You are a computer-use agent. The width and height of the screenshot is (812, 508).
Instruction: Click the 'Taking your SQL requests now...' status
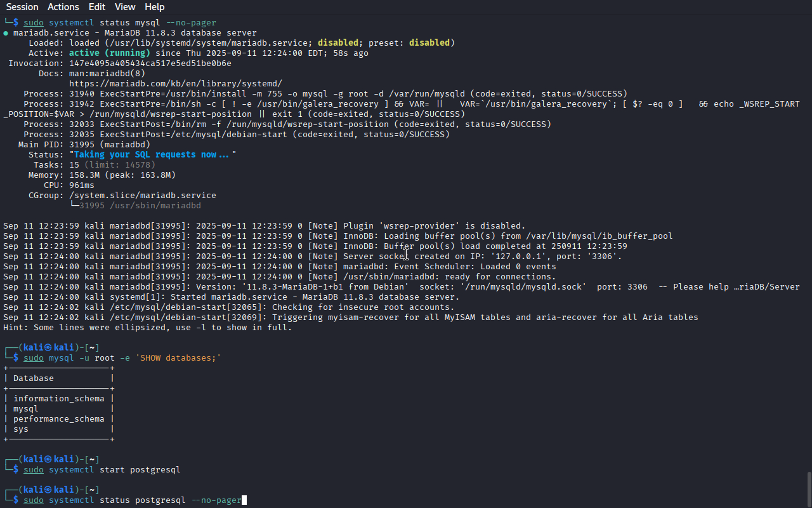click(153, 155)
